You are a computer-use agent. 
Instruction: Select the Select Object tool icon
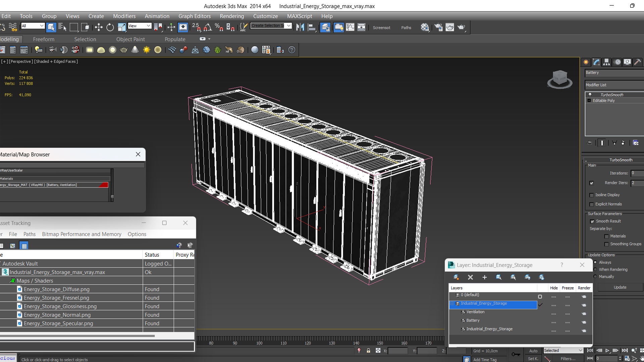(51, 27)
